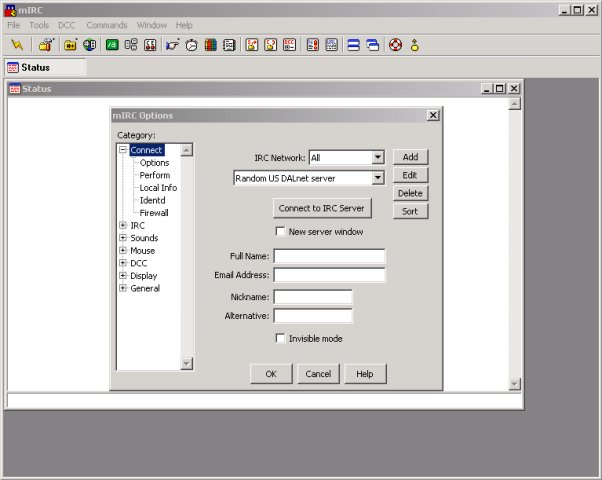Select Local Info in the category tree
Image resolution: width=602 pixels, height=480 pixels.
(x=158, y=187)
